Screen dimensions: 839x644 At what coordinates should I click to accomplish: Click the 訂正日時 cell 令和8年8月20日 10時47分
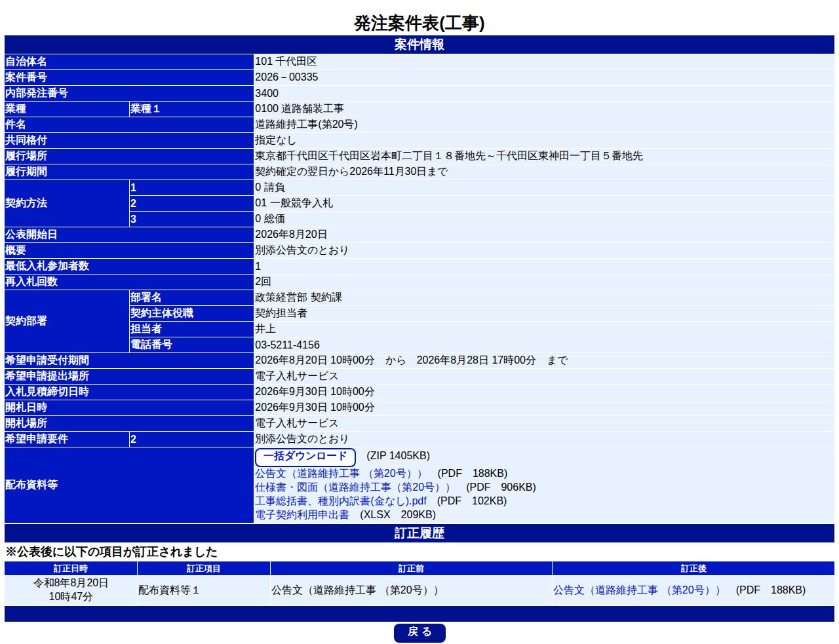[x=71, y=590]
